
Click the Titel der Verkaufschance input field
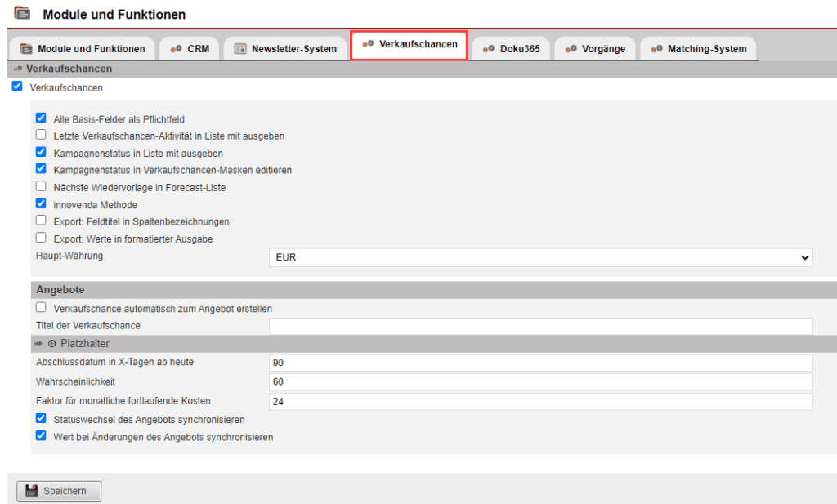click(x=539, y=326)
